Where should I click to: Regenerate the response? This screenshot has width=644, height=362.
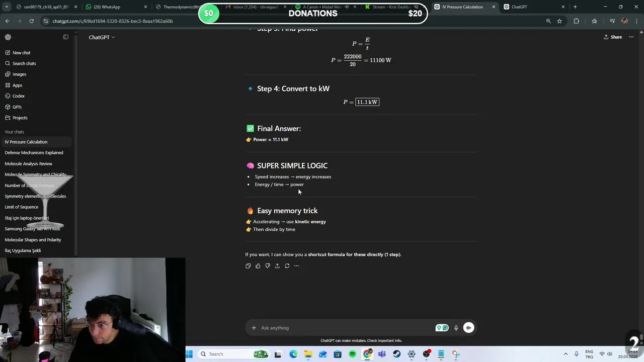click(x=287, y=266)
